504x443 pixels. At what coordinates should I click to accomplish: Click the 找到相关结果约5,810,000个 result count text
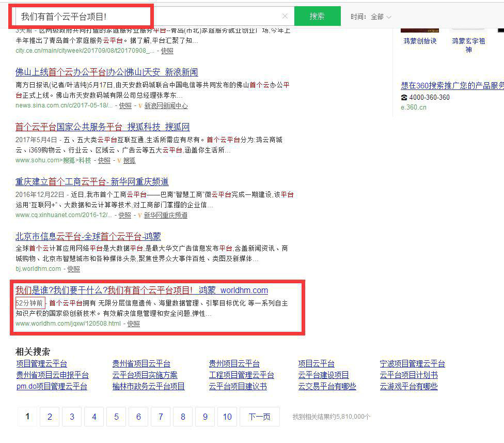pyautogui.click(x=332, y=417)
